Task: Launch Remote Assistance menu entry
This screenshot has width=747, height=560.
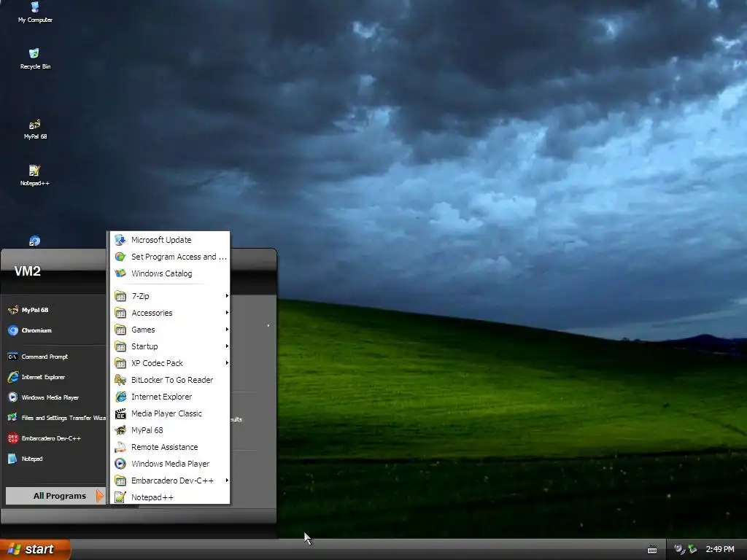Action: [x=170, y=447]
